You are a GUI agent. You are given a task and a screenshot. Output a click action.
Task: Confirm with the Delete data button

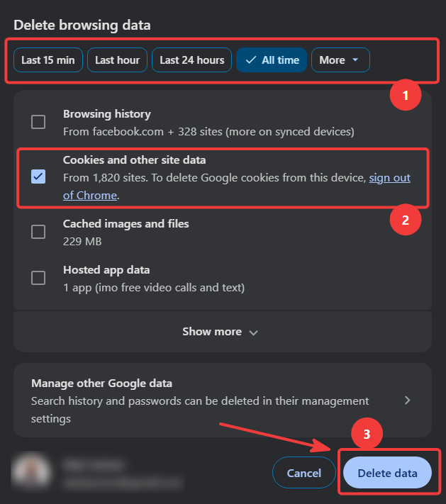pos(387,473)
